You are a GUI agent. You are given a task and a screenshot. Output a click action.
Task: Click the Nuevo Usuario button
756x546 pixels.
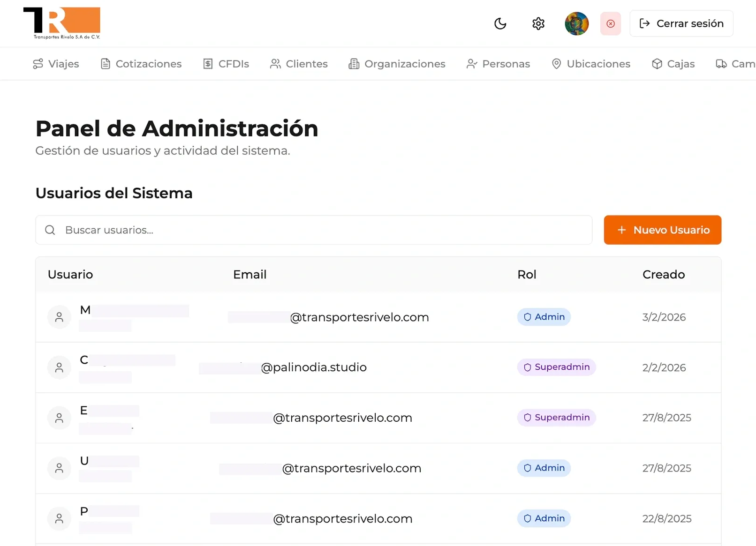click(662, 230)
